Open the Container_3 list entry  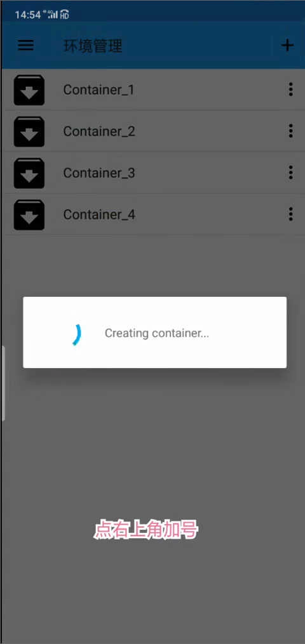[x=153, y=173]
